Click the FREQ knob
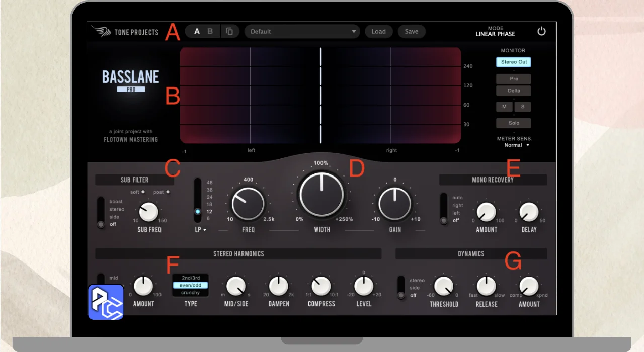Screen dimensions: 644x352 248,204
